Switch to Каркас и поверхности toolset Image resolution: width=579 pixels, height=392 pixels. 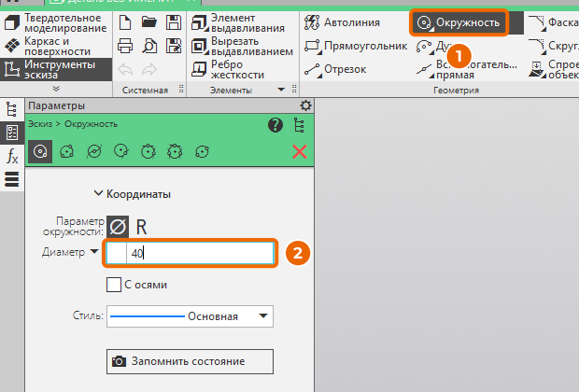coord(56,46)
